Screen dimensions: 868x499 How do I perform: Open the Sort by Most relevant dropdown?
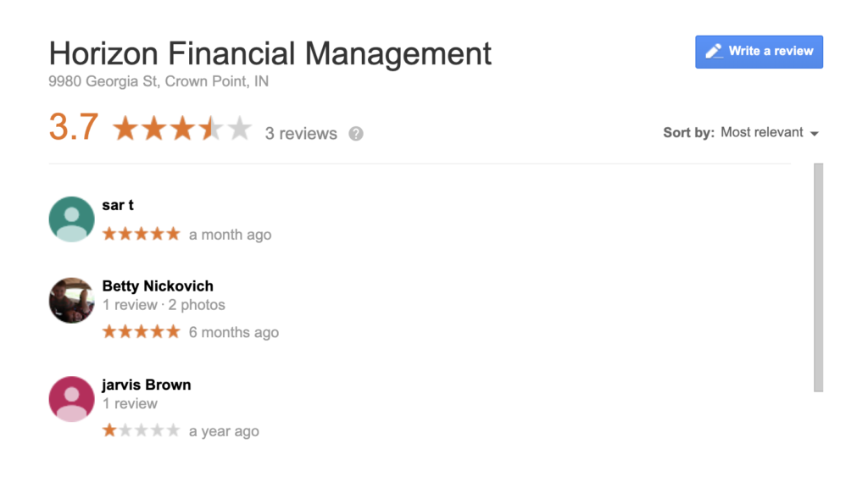tap(741, 133)
